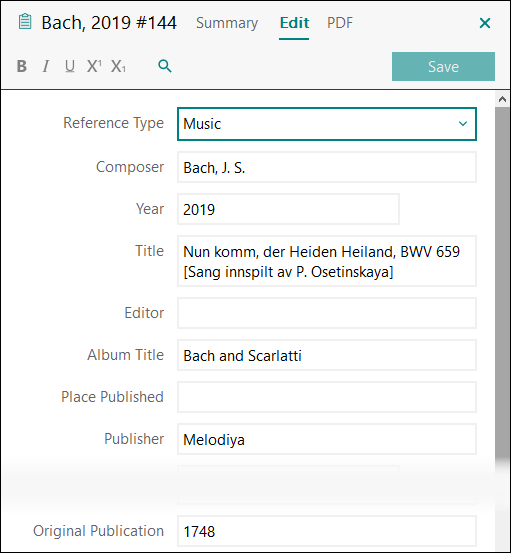The height and width of the screenshot is (553, 511).
Task: Apply Bold formatting
Action: (22, 66)
